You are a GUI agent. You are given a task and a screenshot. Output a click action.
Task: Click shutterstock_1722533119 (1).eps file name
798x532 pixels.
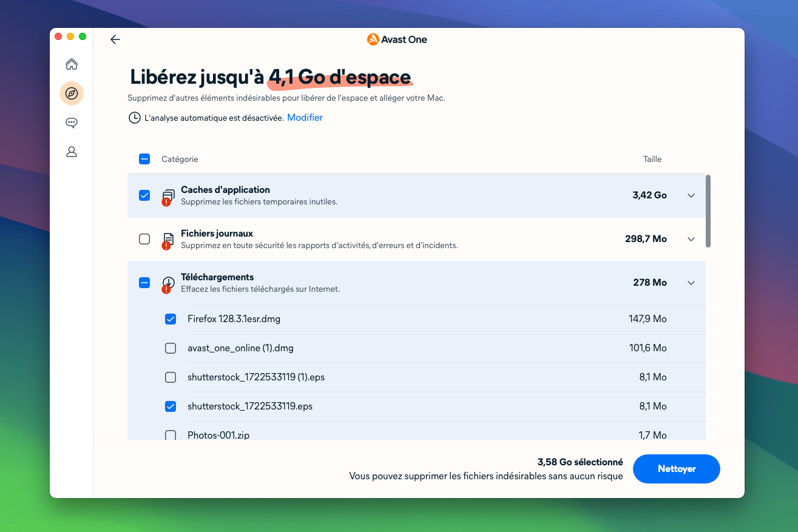pyautogui.click(x=256, y=377)
